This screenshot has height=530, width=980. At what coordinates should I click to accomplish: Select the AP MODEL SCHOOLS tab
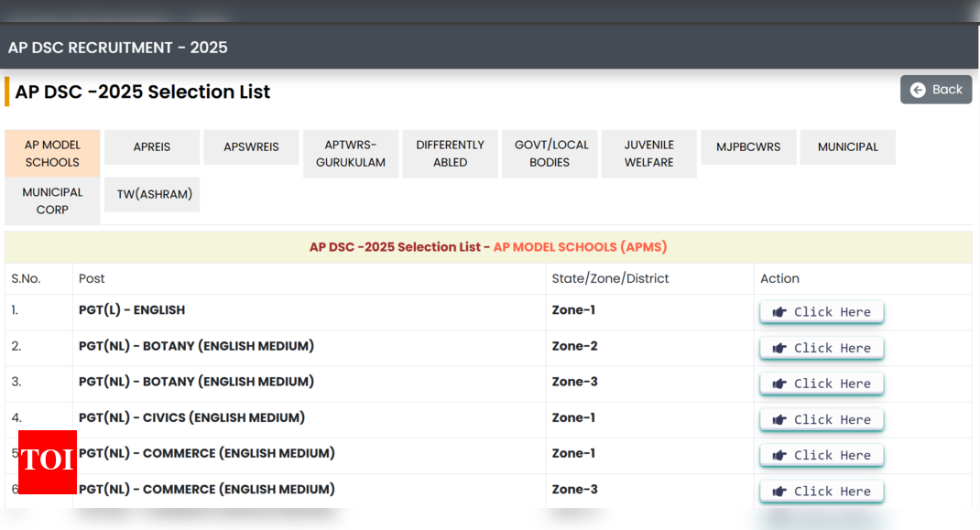click(x=52, y=153)
